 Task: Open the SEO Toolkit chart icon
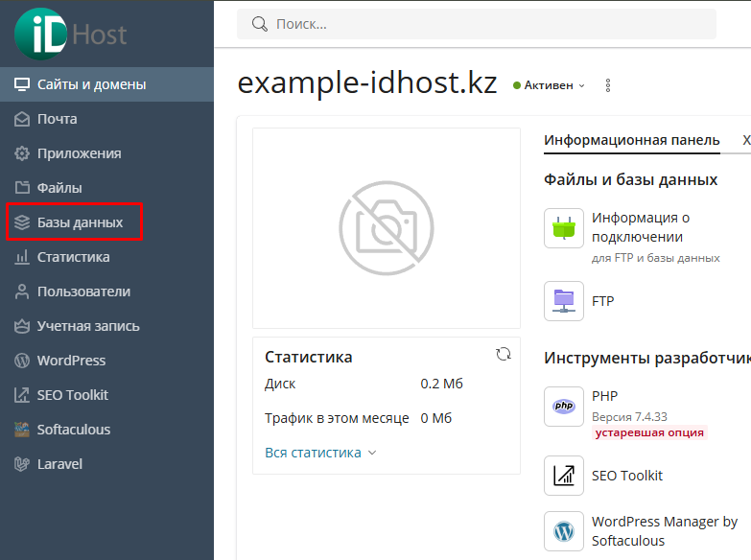[564, 476]
